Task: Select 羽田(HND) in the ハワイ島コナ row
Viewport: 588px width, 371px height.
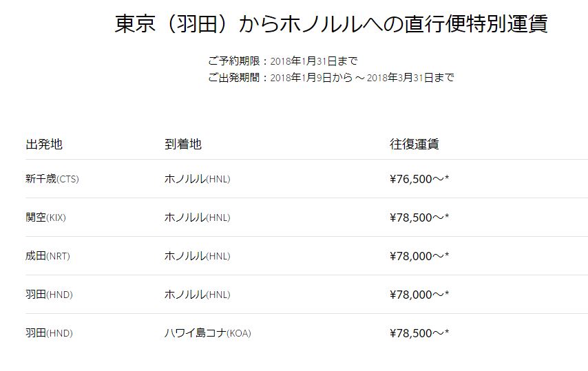Action: pyautogui.click(x=49, y=333)
